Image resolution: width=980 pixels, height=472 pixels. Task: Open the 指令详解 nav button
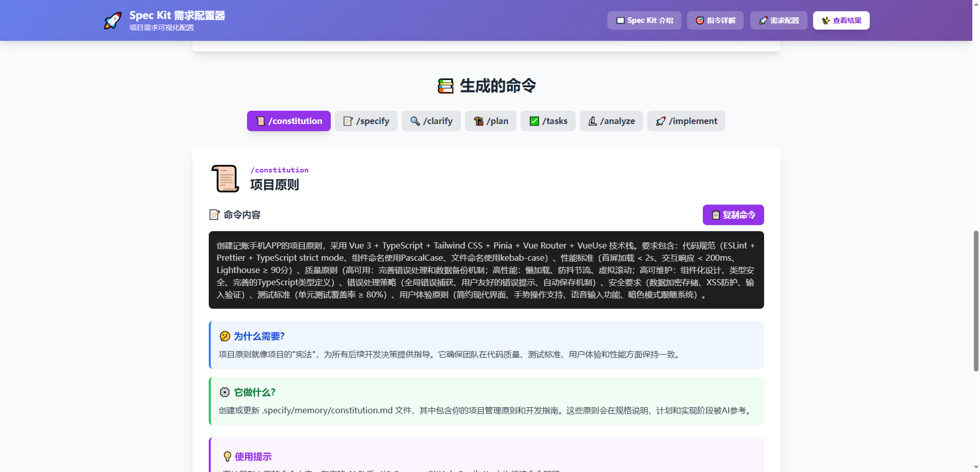point(715,20)
